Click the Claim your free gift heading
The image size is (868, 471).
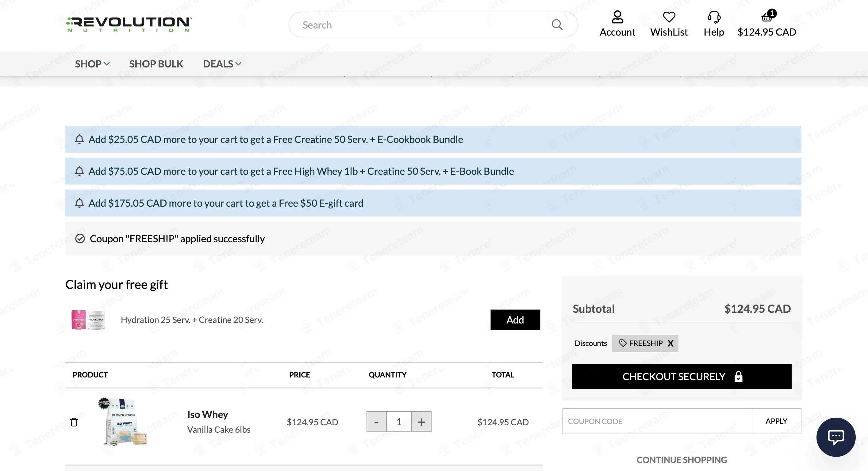116,285
